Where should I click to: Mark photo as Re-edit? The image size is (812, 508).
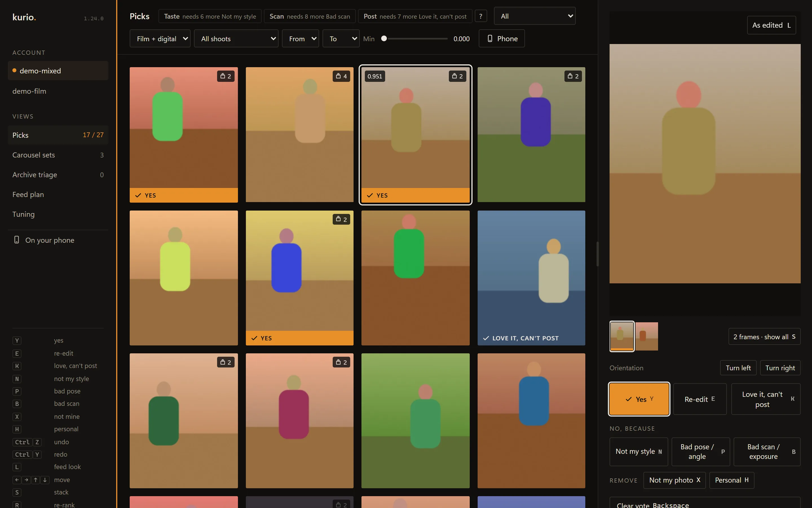click(x=700, y=399)
